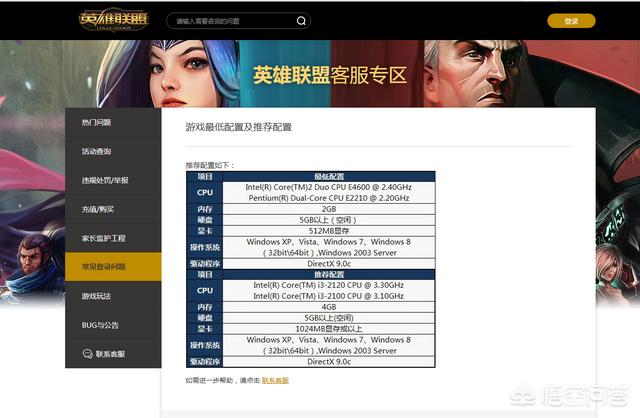Click the 游戏最低配置及推荐配置 page heading
Image resolution: width=640 pixels, height=418 pixels.
coord(239,127)
